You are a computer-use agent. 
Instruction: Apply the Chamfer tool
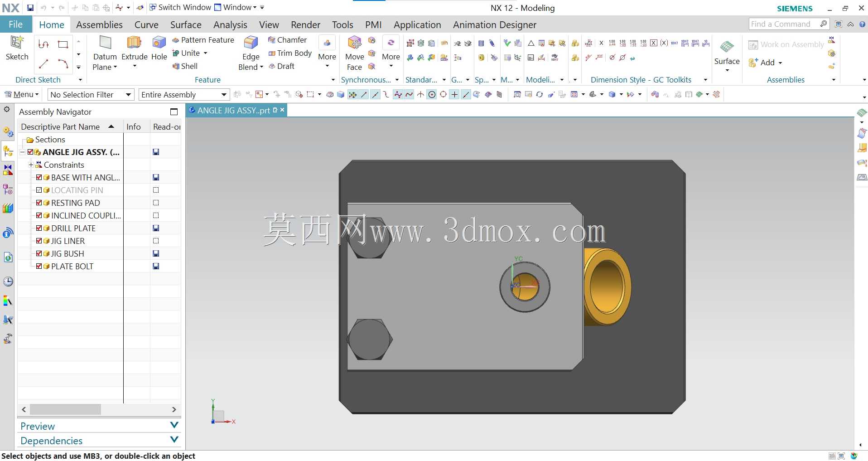(x=287, y=40)
